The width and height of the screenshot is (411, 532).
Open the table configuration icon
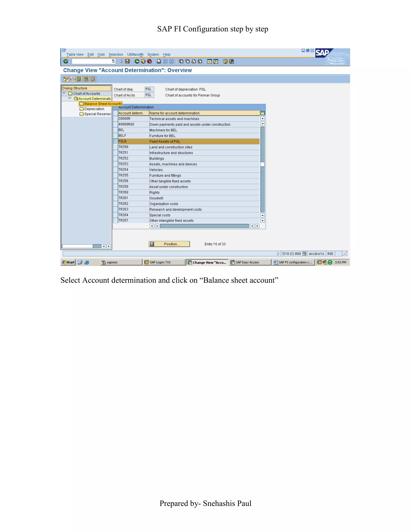point(262,113)
